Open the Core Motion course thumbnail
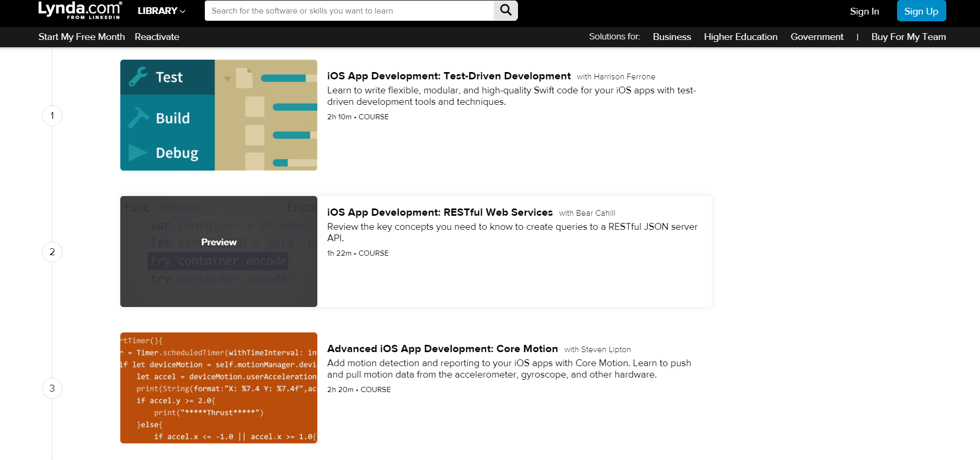 pyautogui.click(x=219, y=388)
